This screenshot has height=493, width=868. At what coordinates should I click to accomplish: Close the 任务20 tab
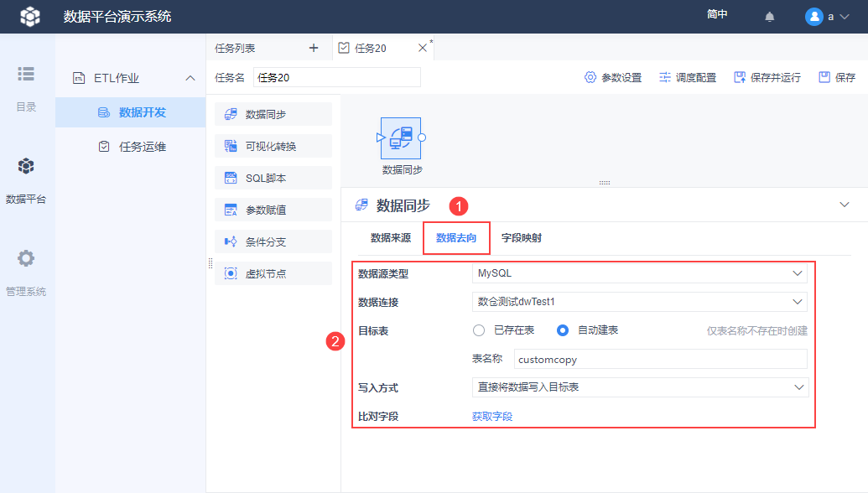click(x=423, y=48)
